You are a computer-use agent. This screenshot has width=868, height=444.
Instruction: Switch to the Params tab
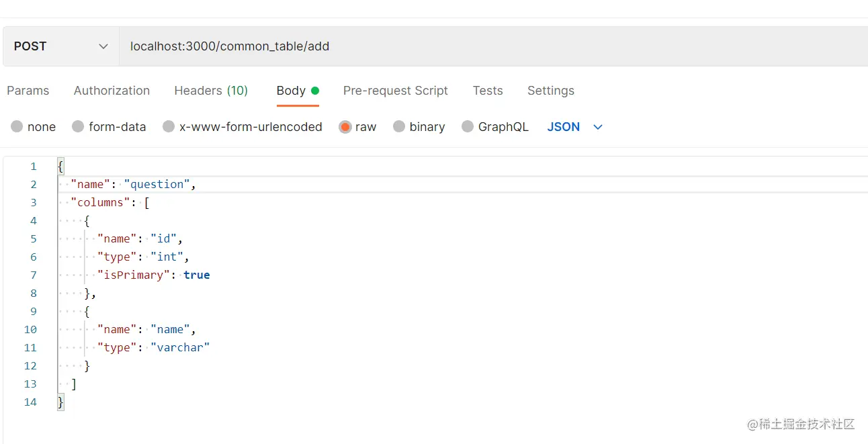coord(28,91)
